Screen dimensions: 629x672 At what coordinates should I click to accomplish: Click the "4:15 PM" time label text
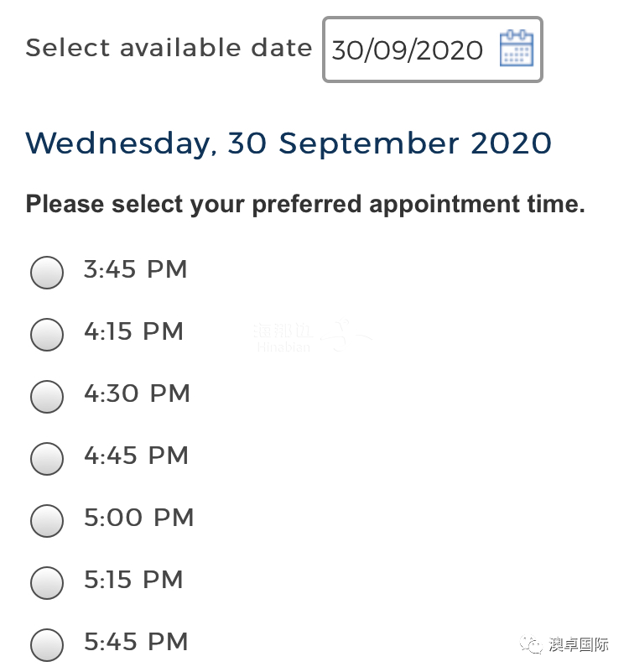[133, 331]
